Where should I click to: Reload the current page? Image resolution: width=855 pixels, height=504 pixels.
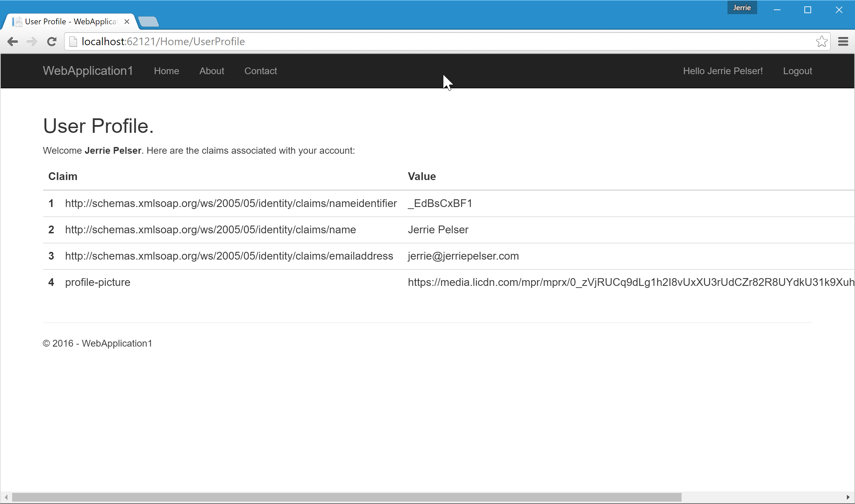coord(52,41)
